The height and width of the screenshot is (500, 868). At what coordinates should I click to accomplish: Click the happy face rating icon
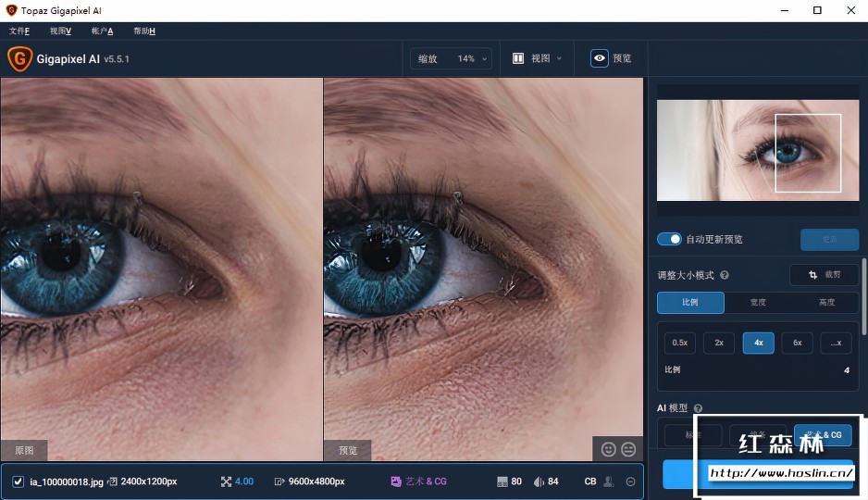[x=608, y=449]
